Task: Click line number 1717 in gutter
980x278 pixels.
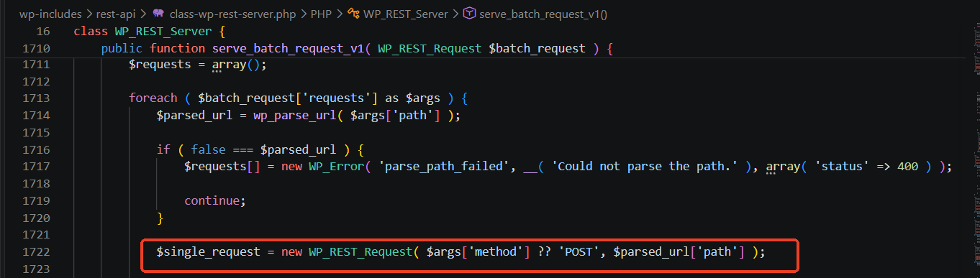Action: 35,167
